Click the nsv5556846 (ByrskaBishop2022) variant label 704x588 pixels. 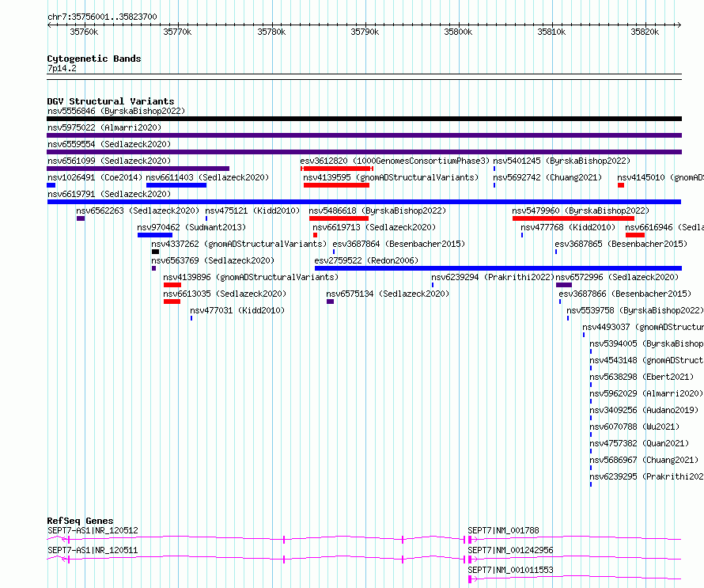click(x=116, y=111)
